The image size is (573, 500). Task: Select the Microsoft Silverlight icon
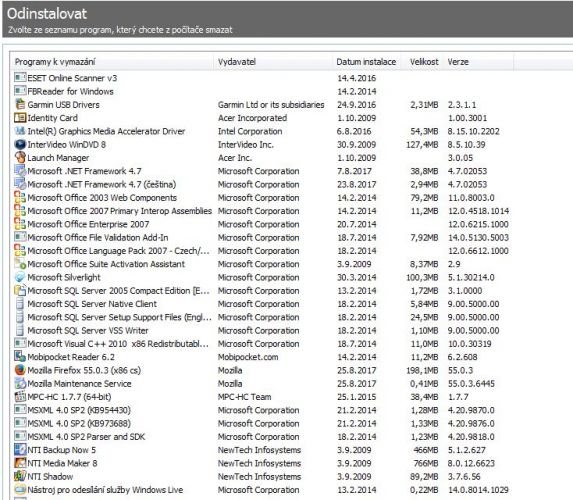pyautogui.click(x=20, y=277)
